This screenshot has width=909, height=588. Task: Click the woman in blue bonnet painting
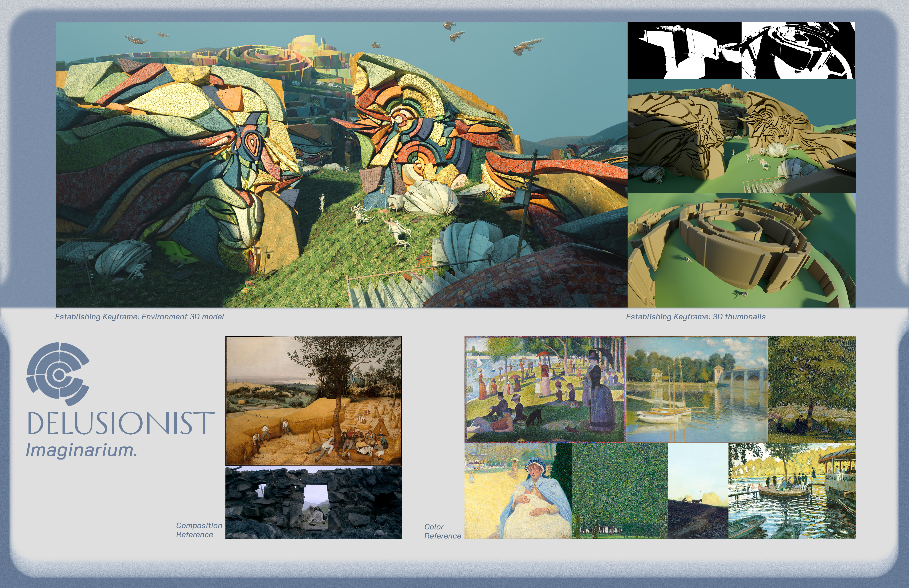click(518, 491)
